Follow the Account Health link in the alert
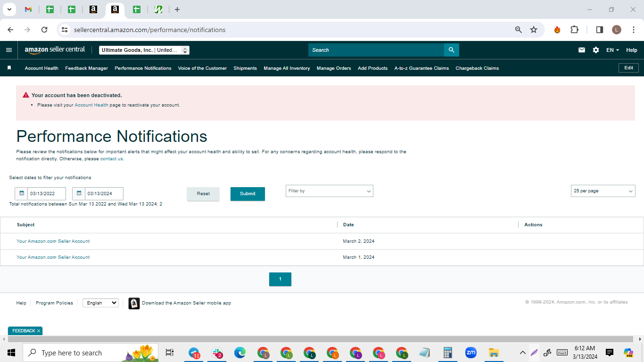 [91, 105]
